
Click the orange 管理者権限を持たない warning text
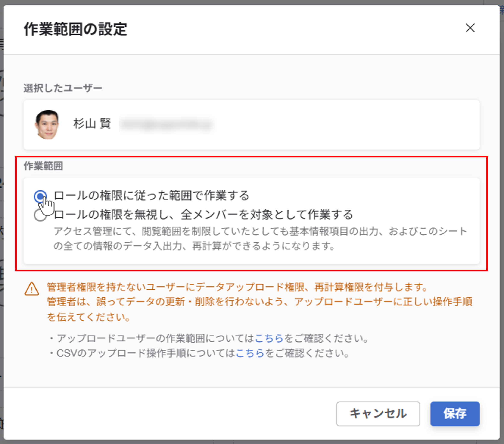pyautogui.click(x=237, y=287)
